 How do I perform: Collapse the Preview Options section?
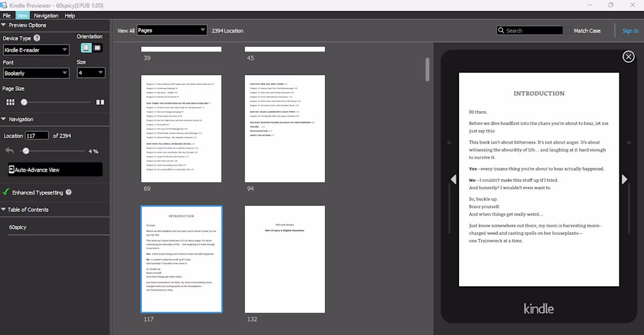click(x=4, y=25)
